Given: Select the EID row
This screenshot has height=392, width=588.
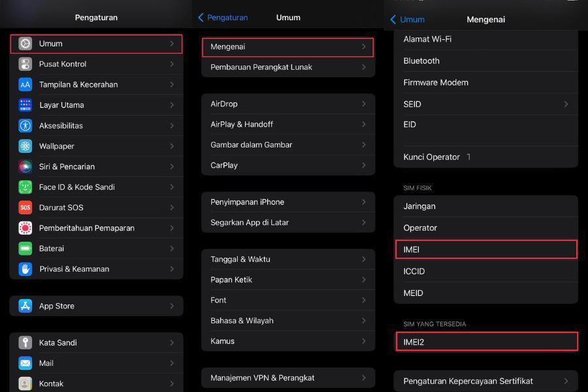Looking at the screenshot, I should click(x=485, y=130).
